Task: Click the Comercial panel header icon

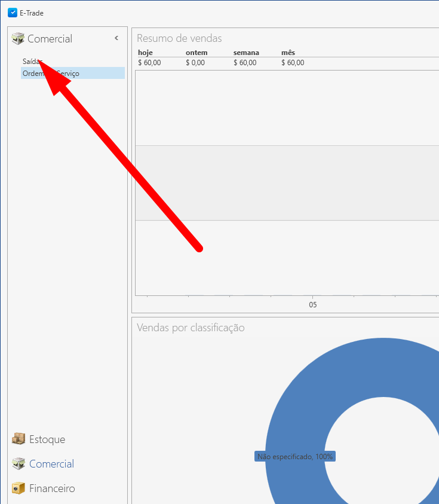Action: tap(18, 39)
